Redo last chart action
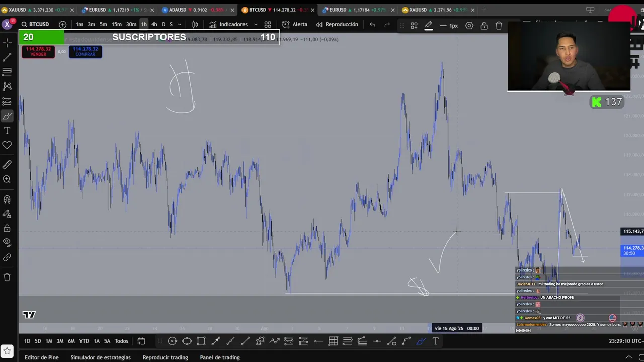The image size is (644, 362). (387, 24)
